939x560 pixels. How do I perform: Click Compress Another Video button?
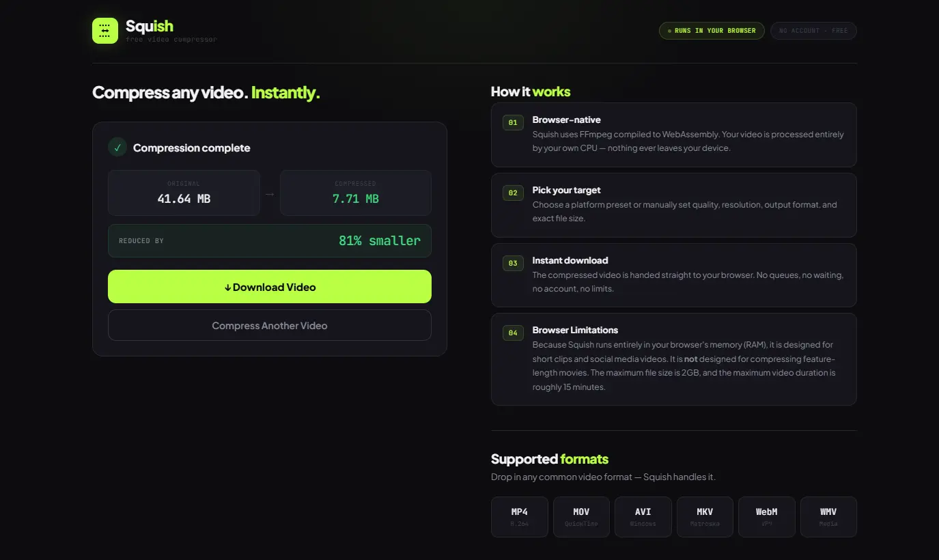[x=270, y=326]
